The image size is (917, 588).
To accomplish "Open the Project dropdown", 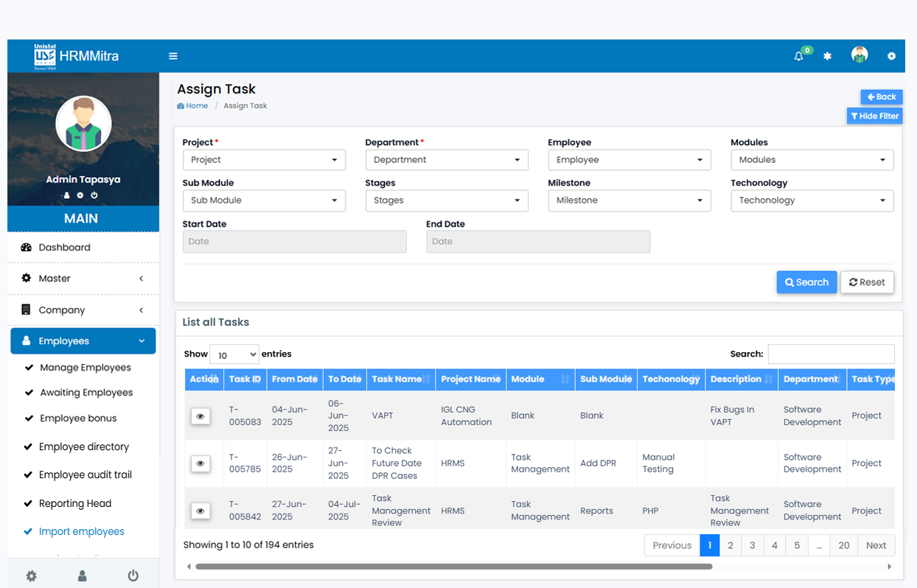I will 264,160.
